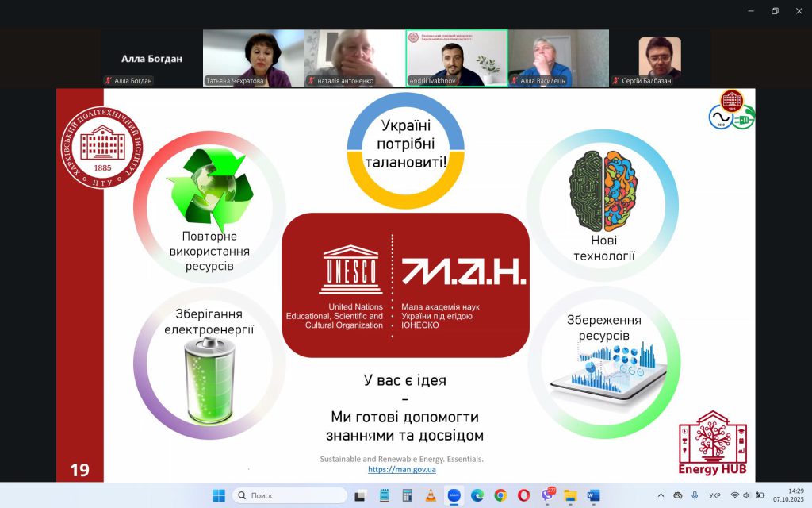Switch the keyboard language indicator УКР
This screenshot has height=508, width=812.
(x=714, y=495)
